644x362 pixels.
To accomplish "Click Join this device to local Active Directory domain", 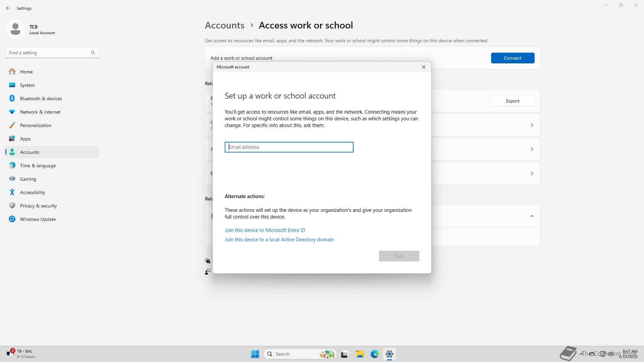I will [279, 240].
